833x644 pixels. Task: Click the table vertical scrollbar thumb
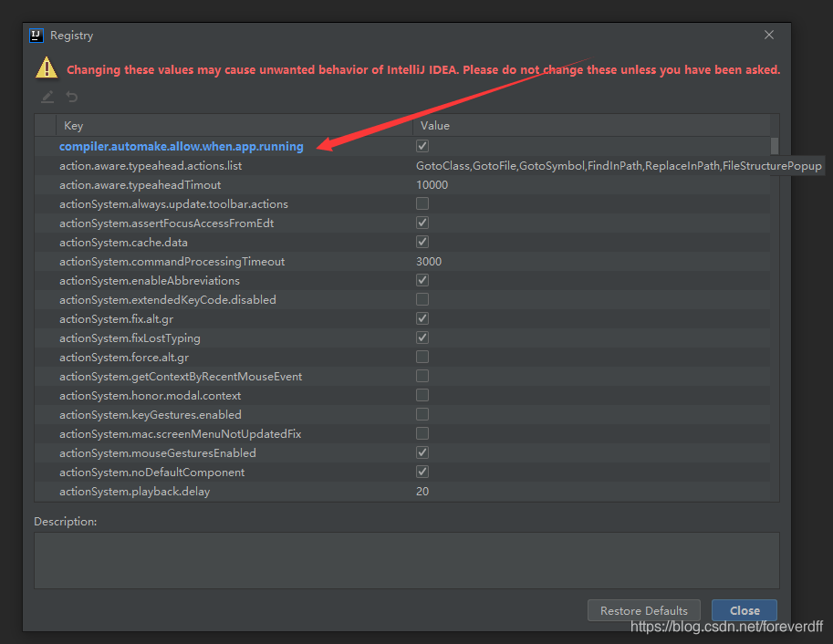coord(775,146)
